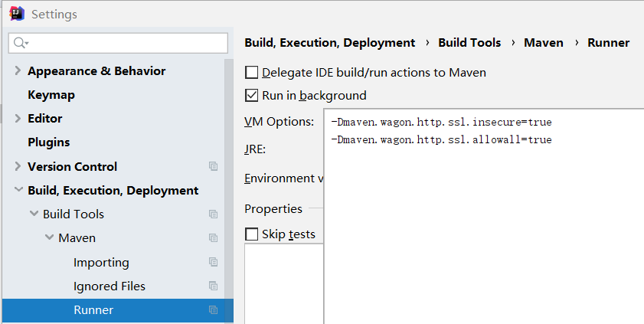The image size is (644, 324).
Task: Click project-level icon beside Importing
Action: 213,262
